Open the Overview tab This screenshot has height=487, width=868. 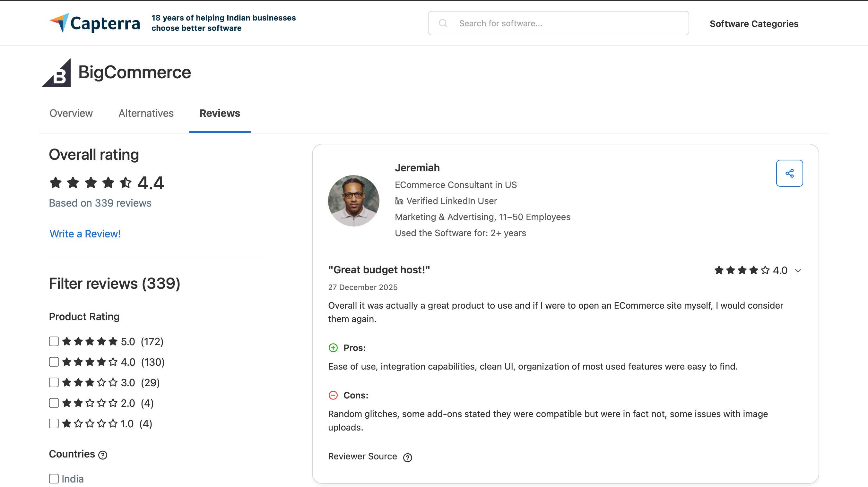(71, 113)
